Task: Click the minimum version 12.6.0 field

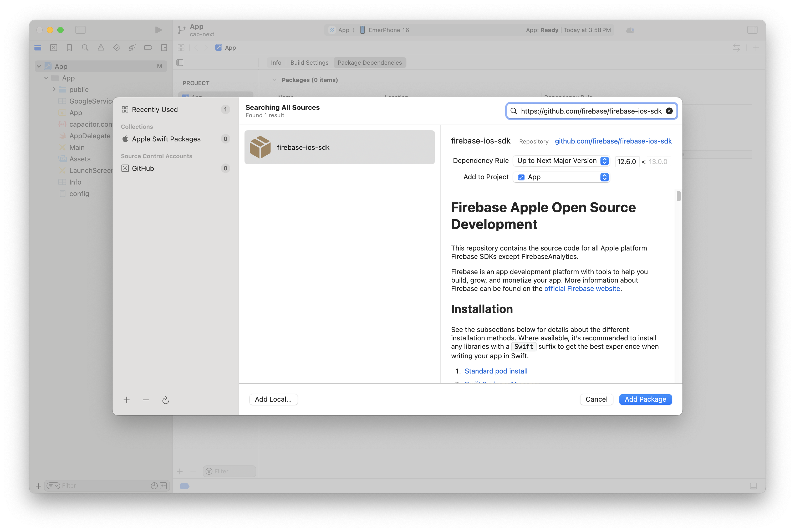Action: pyautogui.click(x=626, y=161)
